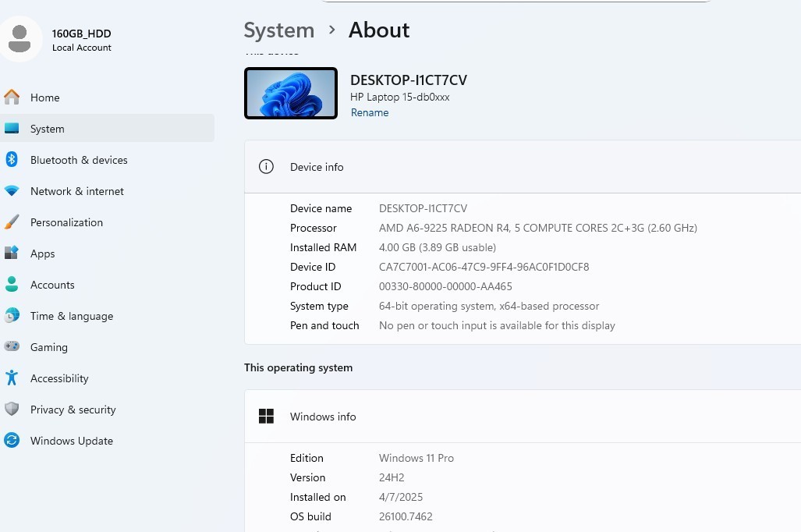Click the Local Account label
Image resolution: width=801 pixels, height=532 pixels.
click(82, 48)
